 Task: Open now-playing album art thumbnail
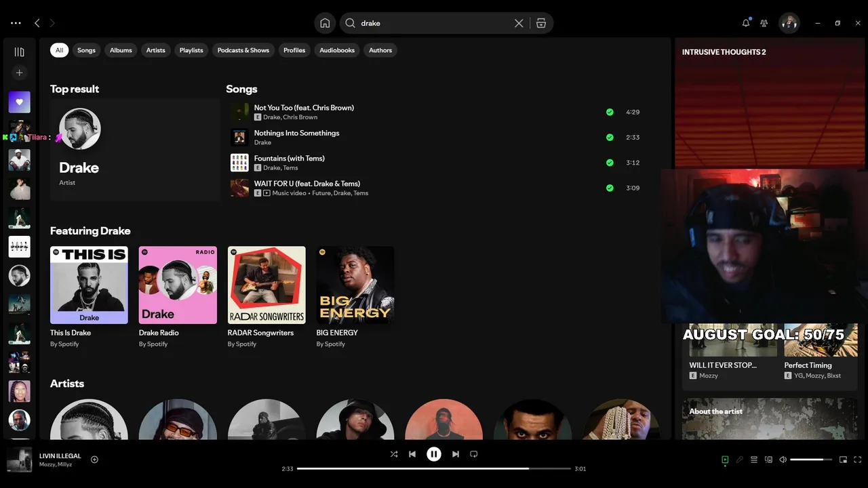tap(19, 460)
